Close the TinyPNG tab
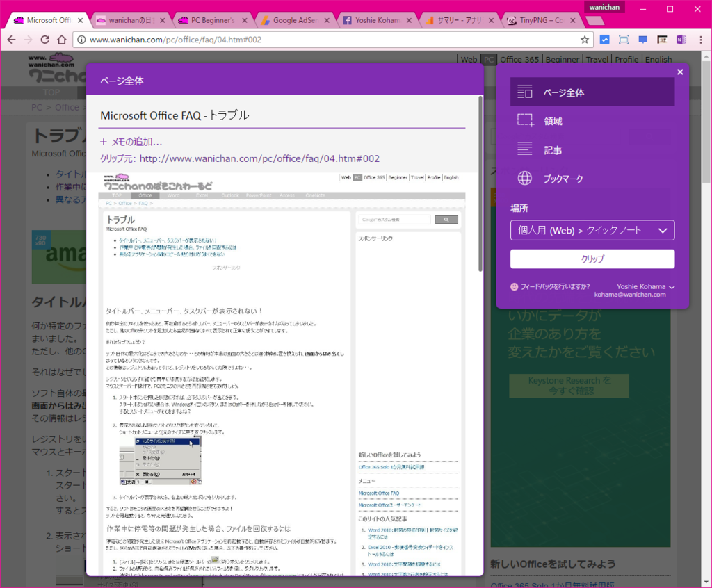 (x=573, y=20)
